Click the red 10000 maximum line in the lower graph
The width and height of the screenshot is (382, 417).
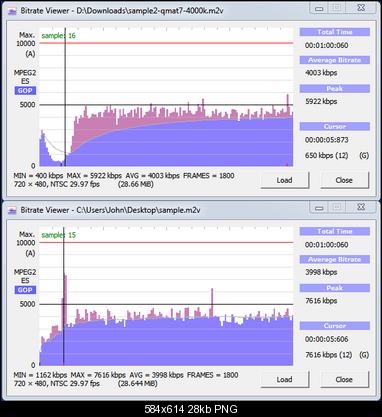(x=166, y=242)
